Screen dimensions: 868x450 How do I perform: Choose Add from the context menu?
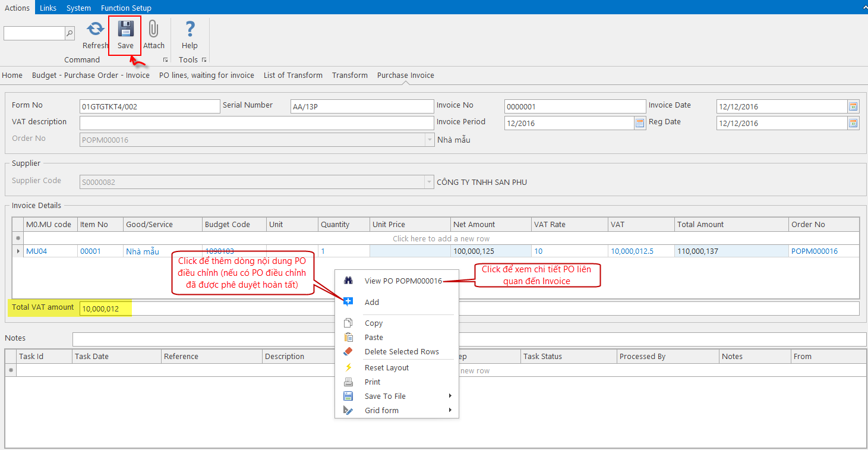(x=397, y=302)
